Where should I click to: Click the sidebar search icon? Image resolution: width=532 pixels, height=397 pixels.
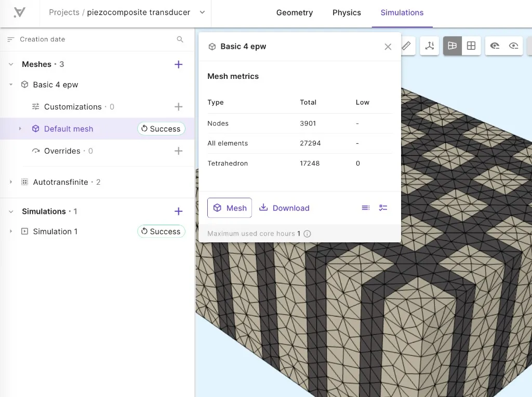point(180,39)
